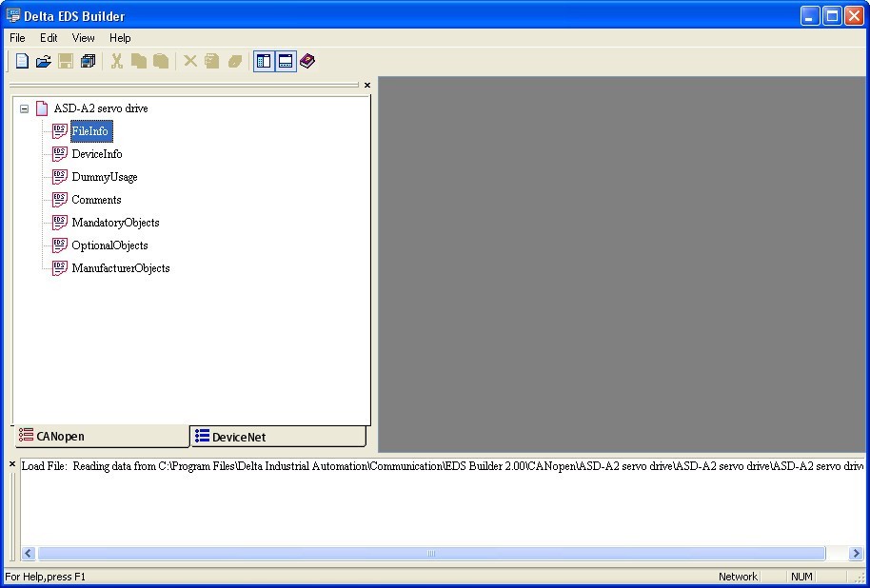Toggle the tree panel view button
This screenshot has height=588, width=870.
point(264,61)
